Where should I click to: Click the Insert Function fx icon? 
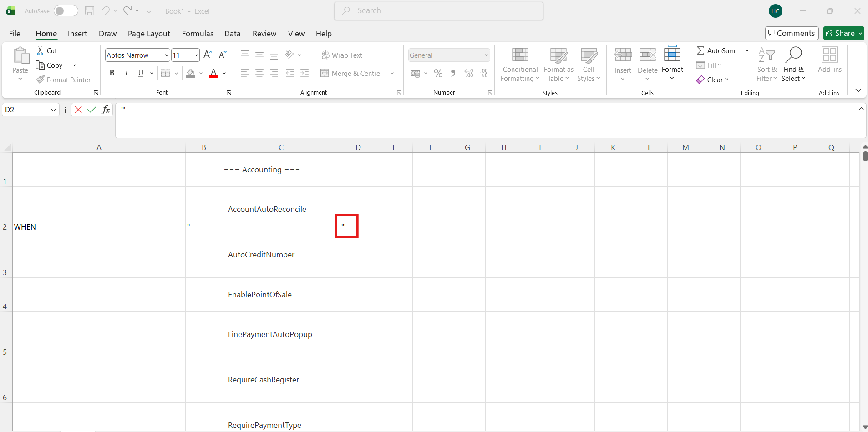pyautogui.click(x=106, y=110)
